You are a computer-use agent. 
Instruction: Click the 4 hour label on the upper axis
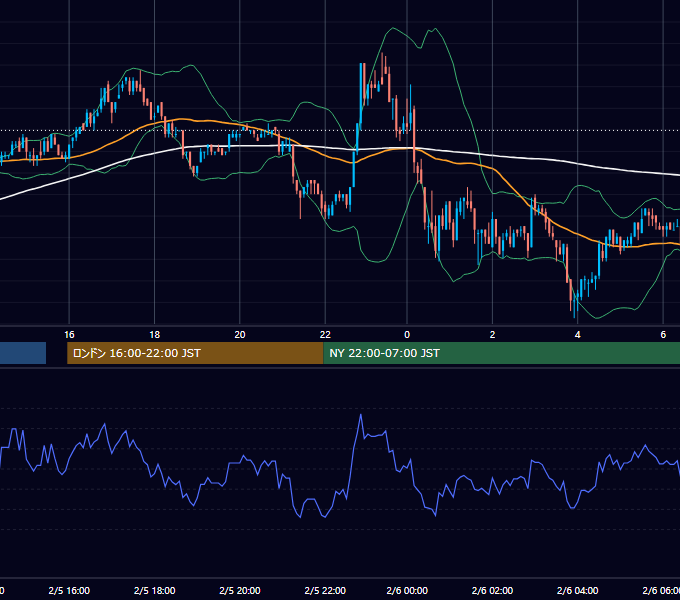[577, 335]
